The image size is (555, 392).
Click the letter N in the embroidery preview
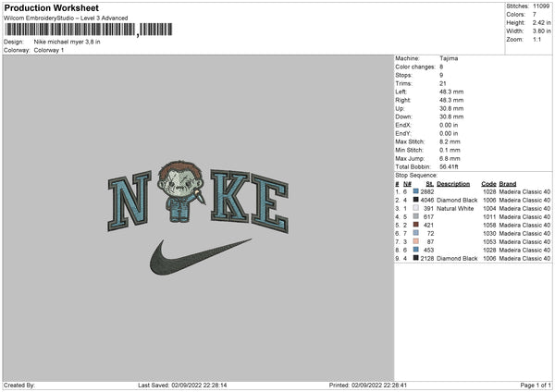pyautogui.click(x=129, y=201)
